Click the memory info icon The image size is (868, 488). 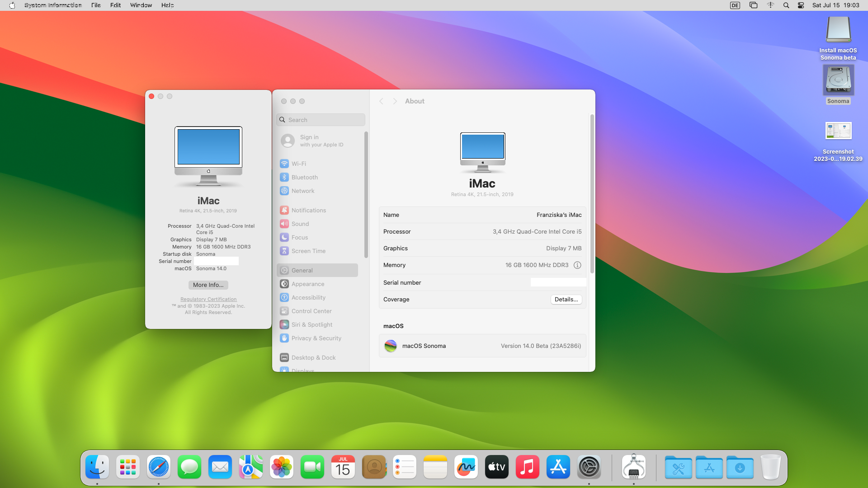coord(577,265)
